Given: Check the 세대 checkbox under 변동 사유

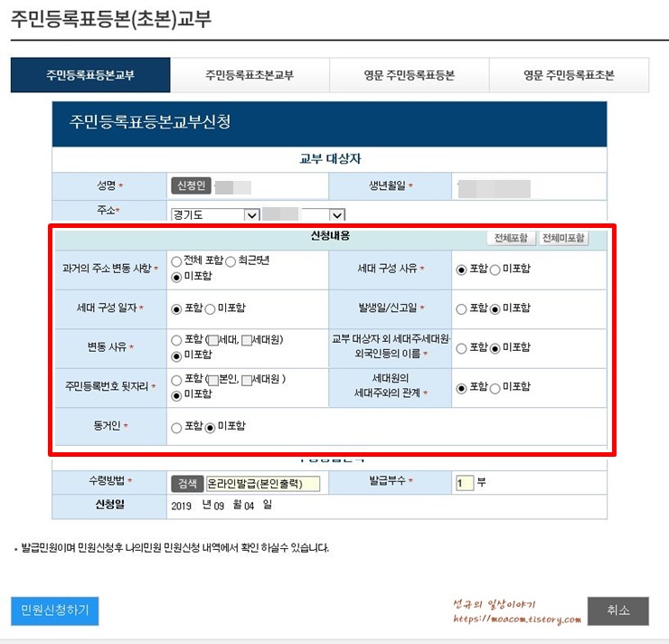Looking at the screenshot, I should [213, 340].
